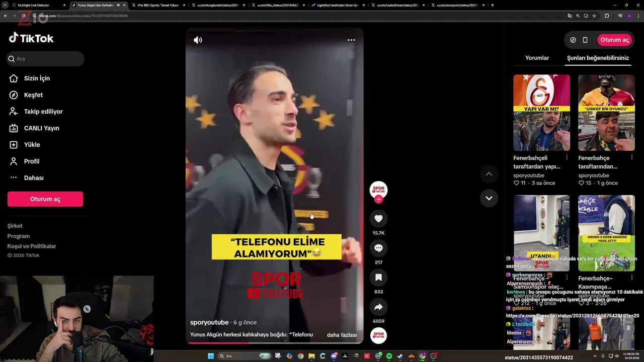This screenshot has height=362, width=644.
Task: Expand caption with daha fazlası
Action: (342, 335)
